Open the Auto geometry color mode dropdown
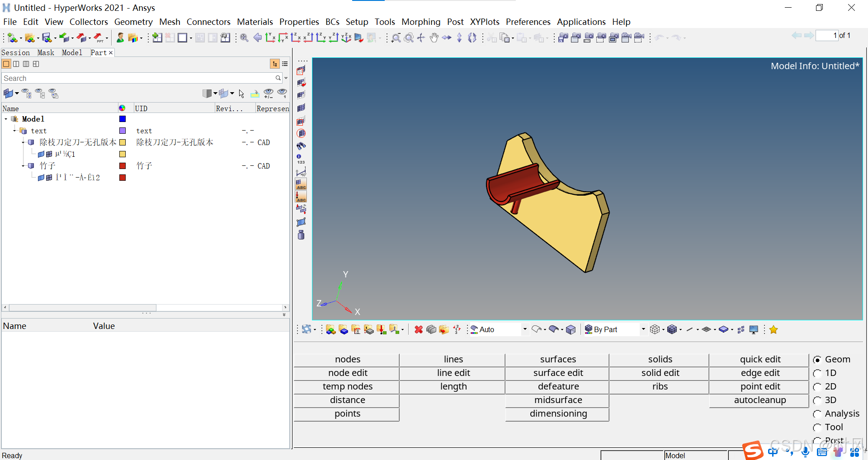The width and height of the screenshot is (868, 460). (x=525, y=329)
